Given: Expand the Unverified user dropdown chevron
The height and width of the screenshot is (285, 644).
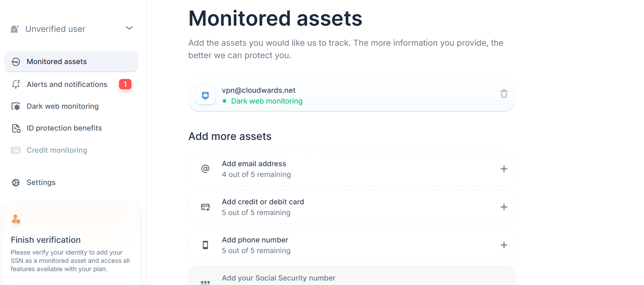Looking at the screenshot, I should (x=129, y=28).
